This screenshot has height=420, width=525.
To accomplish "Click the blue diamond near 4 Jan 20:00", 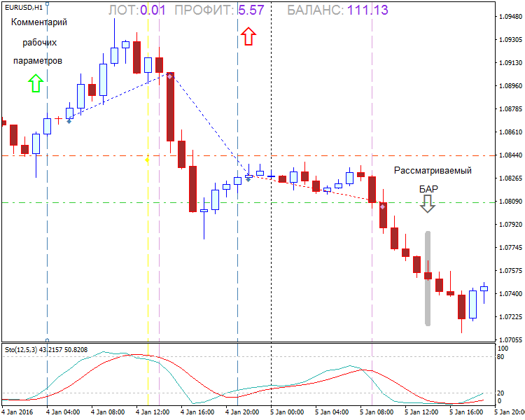I will tap(248, 179).
